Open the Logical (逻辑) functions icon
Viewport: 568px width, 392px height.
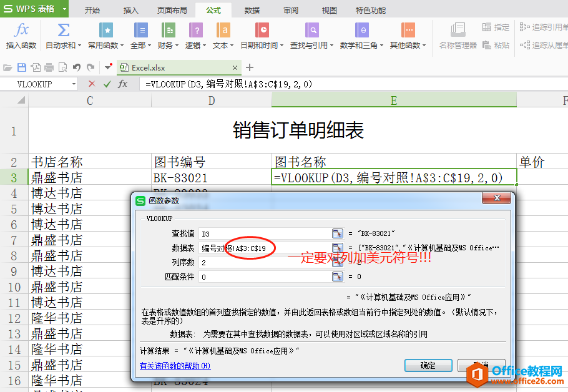(x=196, y=30)
